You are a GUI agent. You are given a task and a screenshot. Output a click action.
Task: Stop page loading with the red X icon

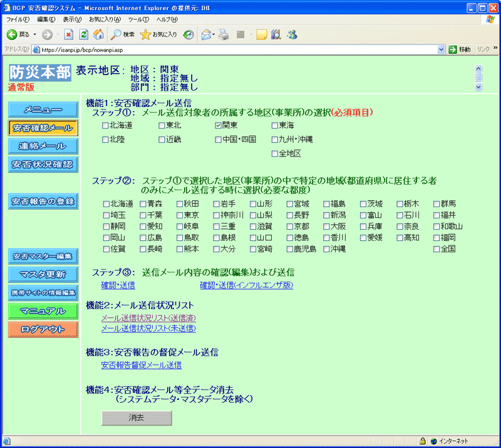pos(68,34)
